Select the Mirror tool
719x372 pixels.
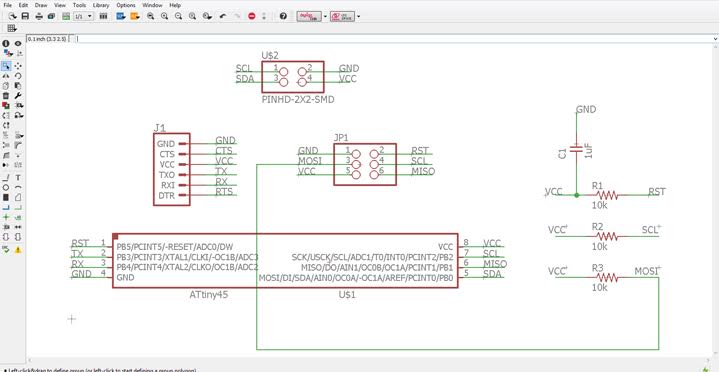click(6, 76)
